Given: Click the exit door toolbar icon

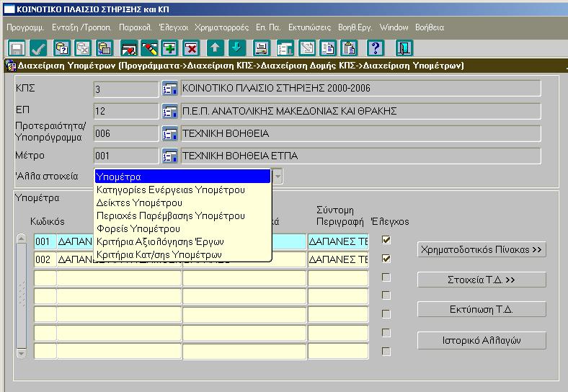Looking at the screenshot, I should [x=404, y=48].
